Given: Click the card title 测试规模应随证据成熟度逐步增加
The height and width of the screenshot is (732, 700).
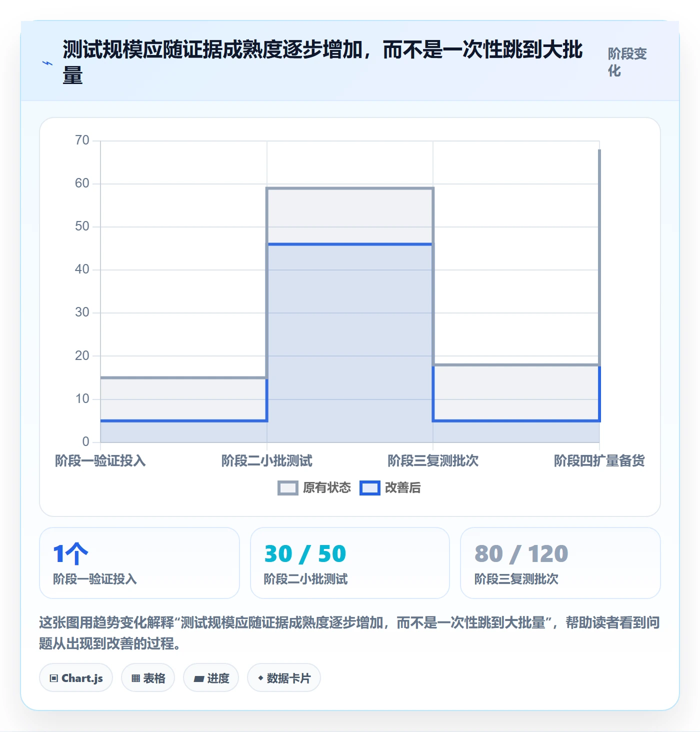Looking at the screenshot, I should click(x=322, y=62).
